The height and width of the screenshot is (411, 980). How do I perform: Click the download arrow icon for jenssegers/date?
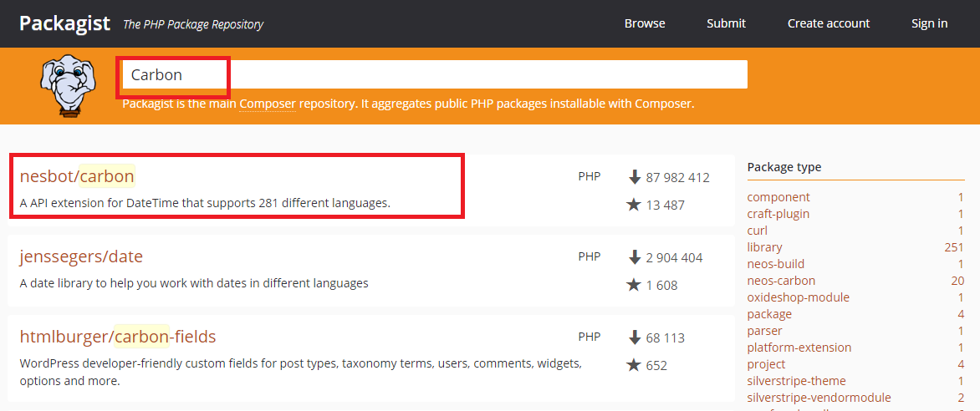(x=635, y=257)
